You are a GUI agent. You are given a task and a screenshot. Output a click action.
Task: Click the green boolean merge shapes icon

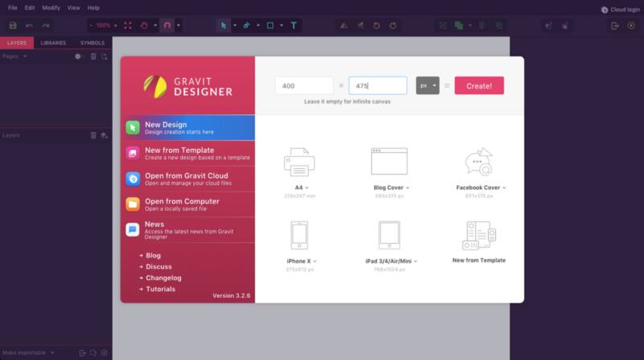click(x=459, y=26)
